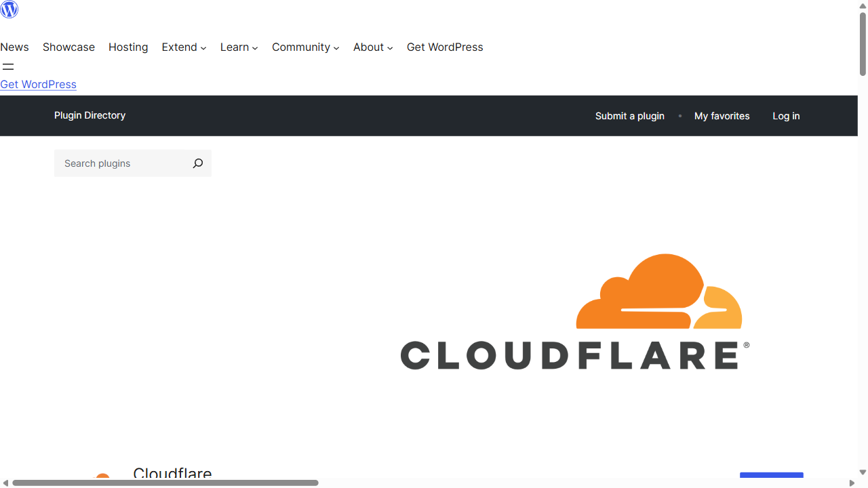Open Submit a plugin
This screenshot has width=868, height=488.
629,116
